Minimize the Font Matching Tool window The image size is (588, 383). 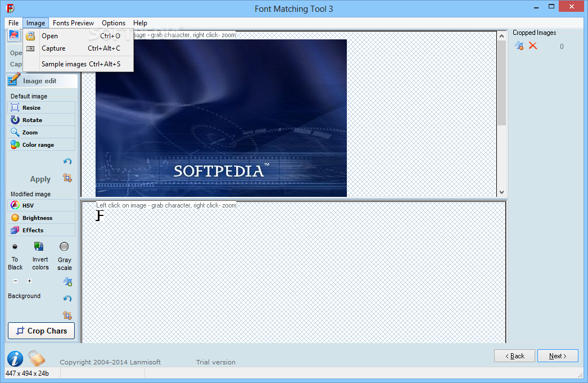[536, 7]
